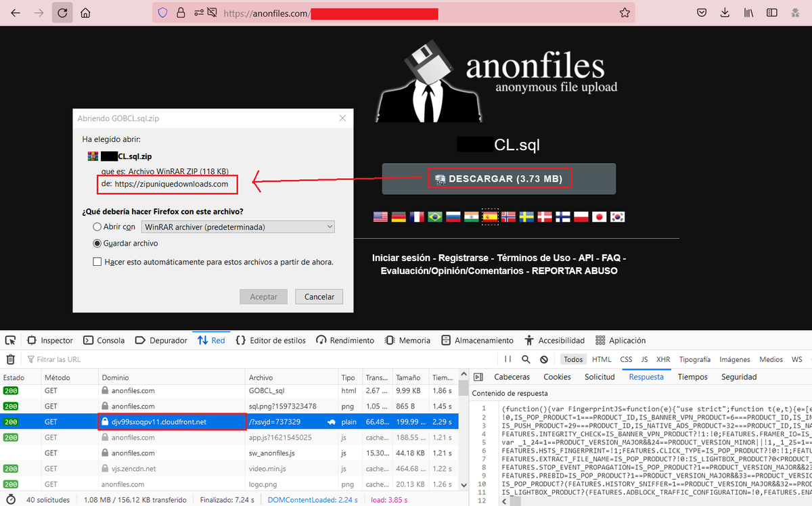Image resolution: width=812 pixels, height=506 pixels.
Task: Sort requests by the Dominio column header
Action: coord(172,377)
